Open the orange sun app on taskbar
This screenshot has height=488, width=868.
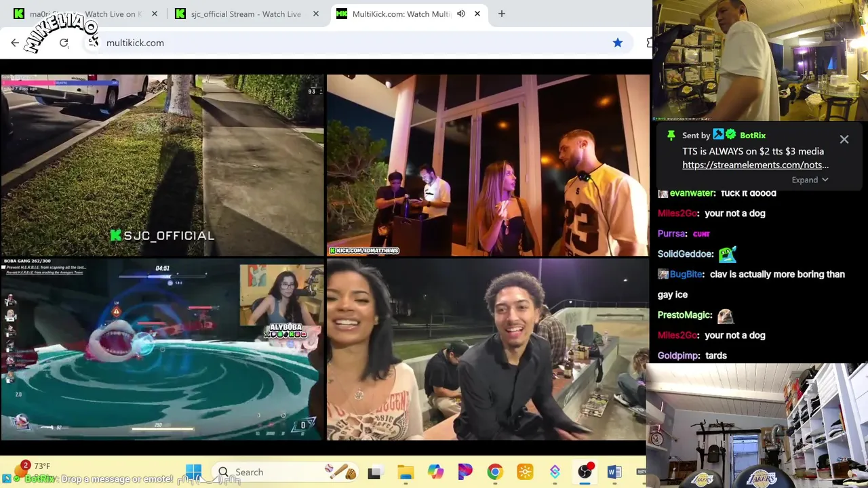click(x=525, y=472)
